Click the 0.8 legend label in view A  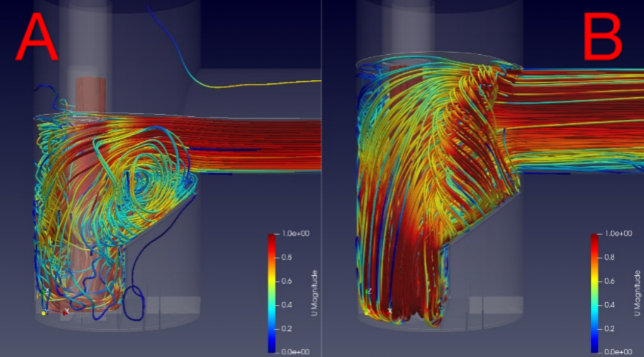pyautogui.click(x=287, y=257)
